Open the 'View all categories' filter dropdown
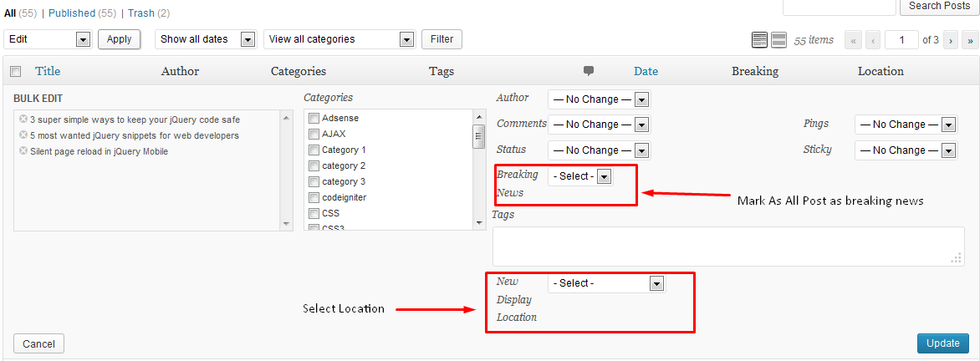This screenshot has width=980, height=361. [x=339, y=39]
